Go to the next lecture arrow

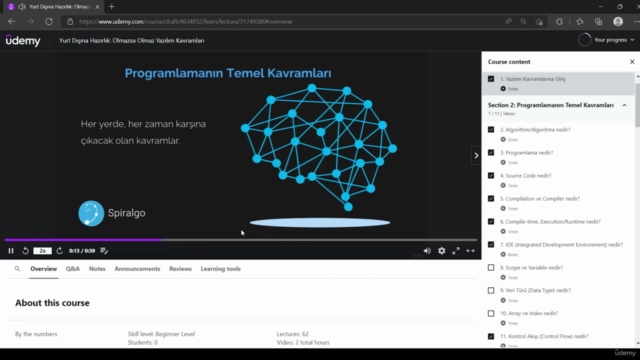(x=476, y=156)
